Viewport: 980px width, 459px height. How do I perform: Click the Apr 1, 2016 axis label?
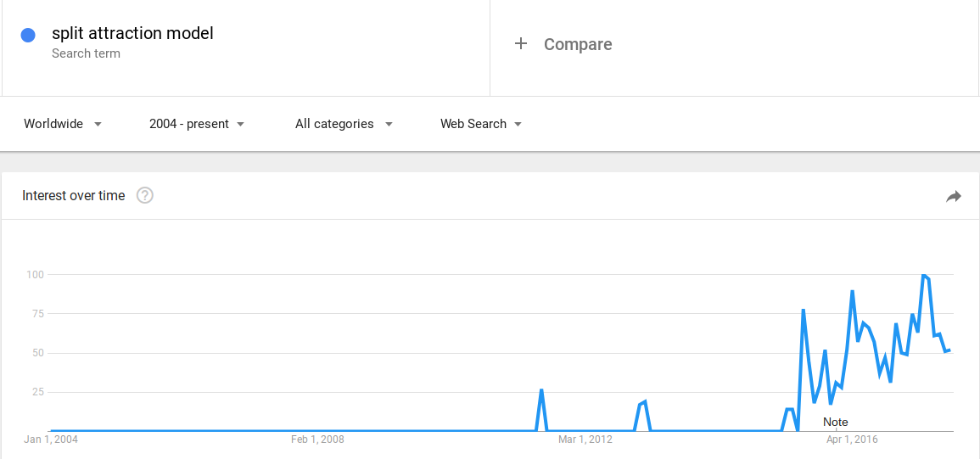tap(852, 439)
